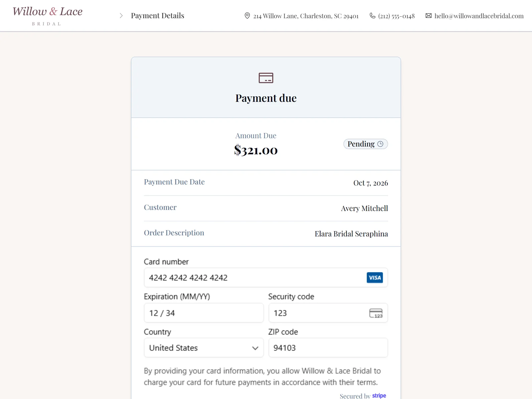Click the Order Description label
Viewport: 532px width, 399px height.
(174, 233)
